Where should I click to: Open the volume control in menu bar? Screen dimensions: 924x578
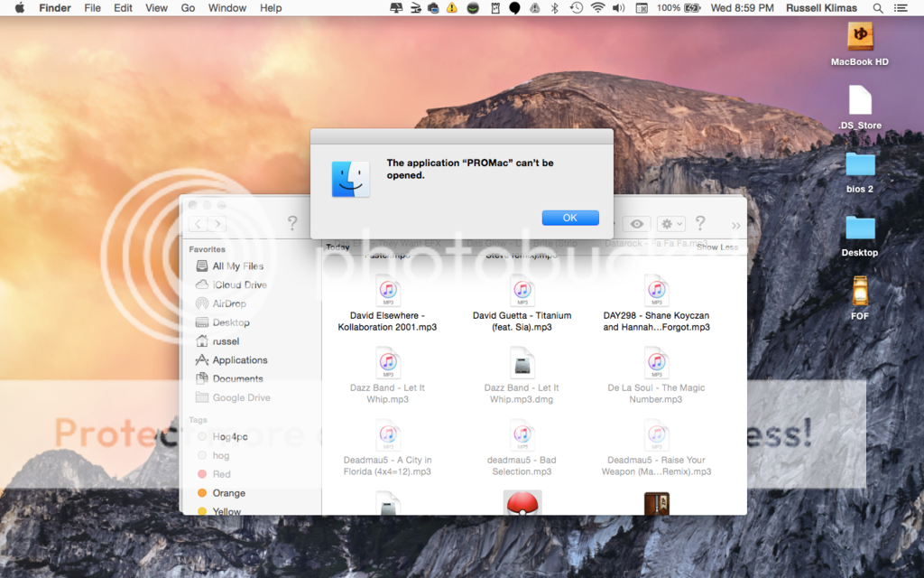[618, 8]
